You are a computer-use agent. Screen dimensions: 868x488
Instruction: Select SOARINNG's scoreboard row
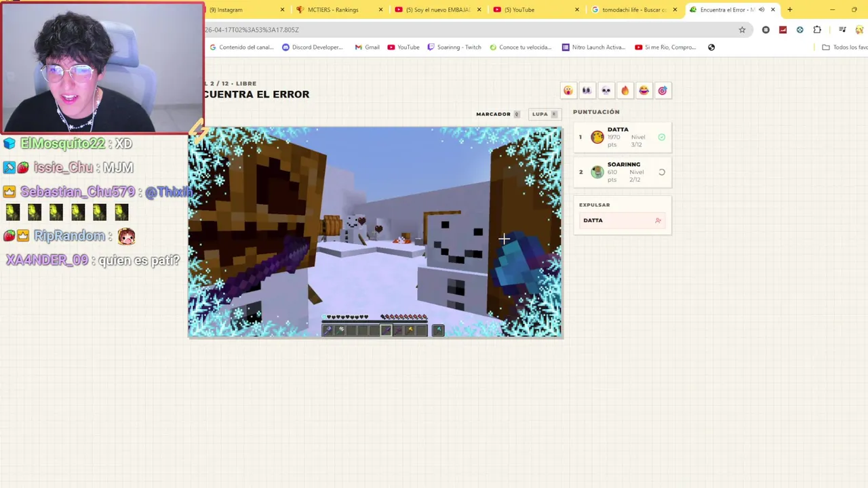point(622,172)
